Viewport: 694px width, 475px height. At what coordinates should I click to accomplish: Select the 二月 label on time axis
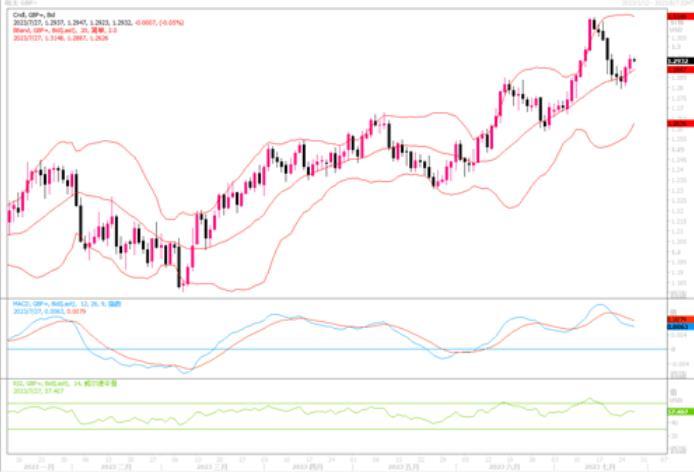123,466
